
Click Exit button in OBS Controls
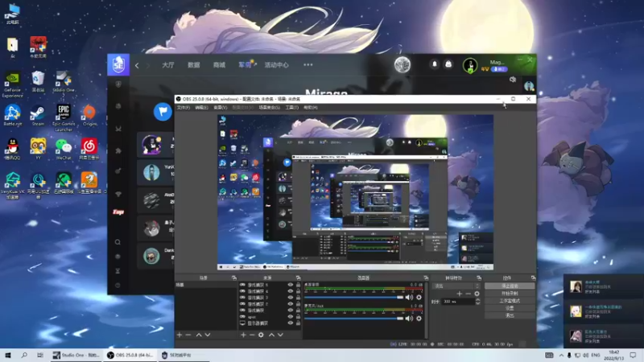pos(510,315)
